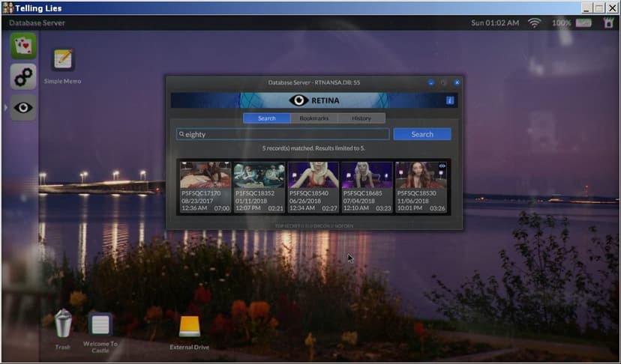Image resolution: width=621 pixels, height=364 pixels.
Task: Expand the dock arrow beside the eye icon
Action: point(5,107)
